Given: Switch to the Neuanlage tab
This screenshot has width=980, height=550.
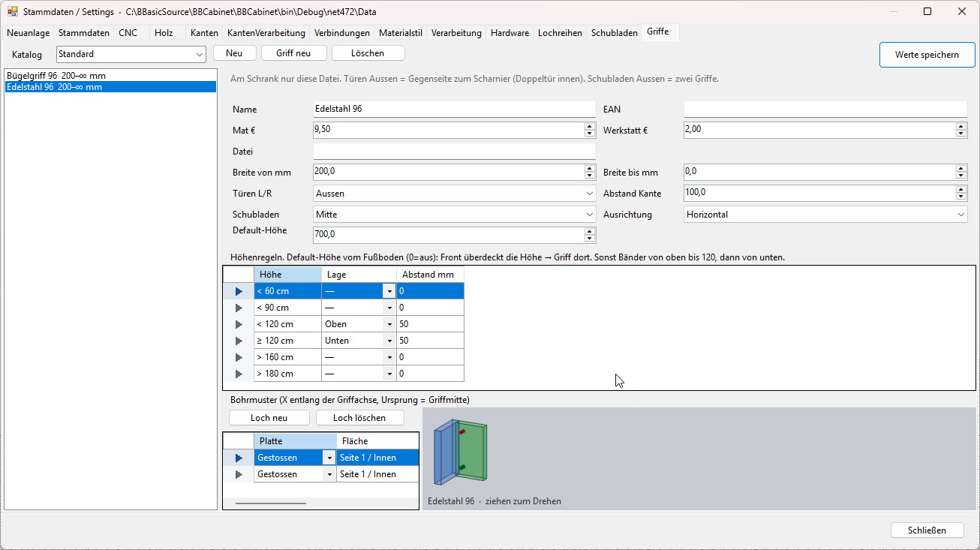Looking at the screenshot, I should pos(28,33).
